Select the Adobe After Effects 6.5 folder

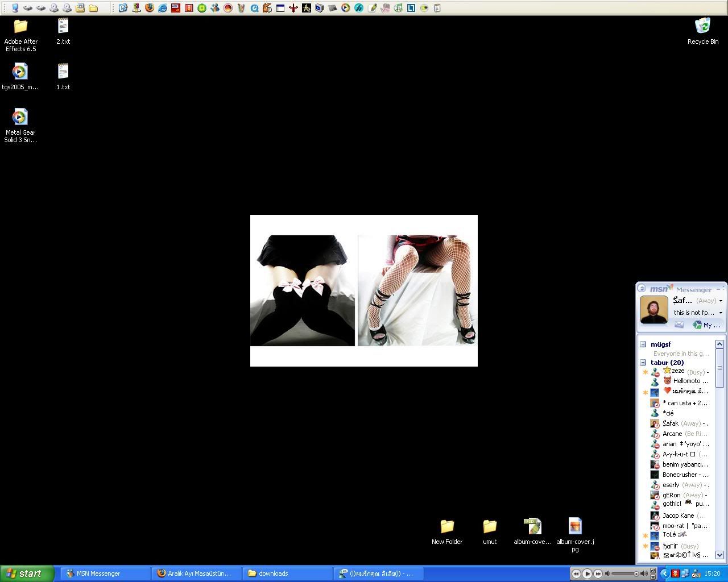click(x=20, y=27)
